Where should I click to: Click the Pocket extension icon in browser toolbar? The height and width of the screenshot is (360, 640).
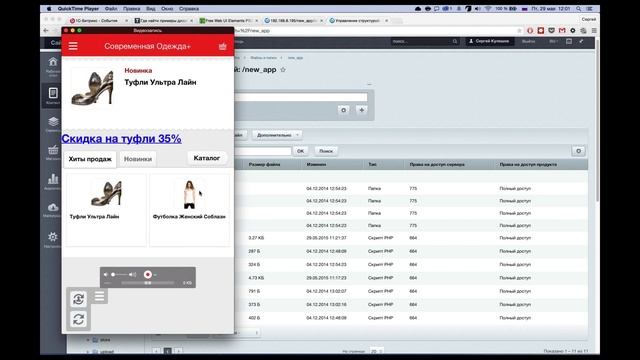pyautogui.click(x=551, y=31)
